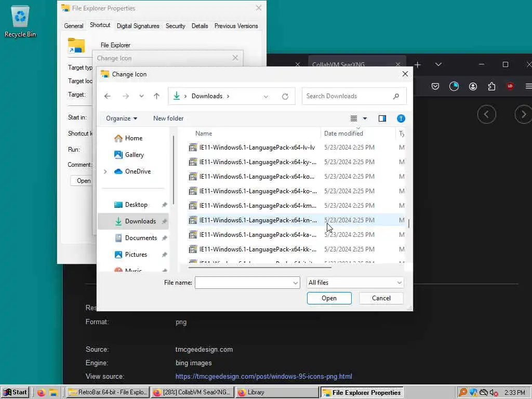Screen dimensions: 532x399
Task: Go to previous image in SearXNG viewer
Action: [x=486, y=115]
